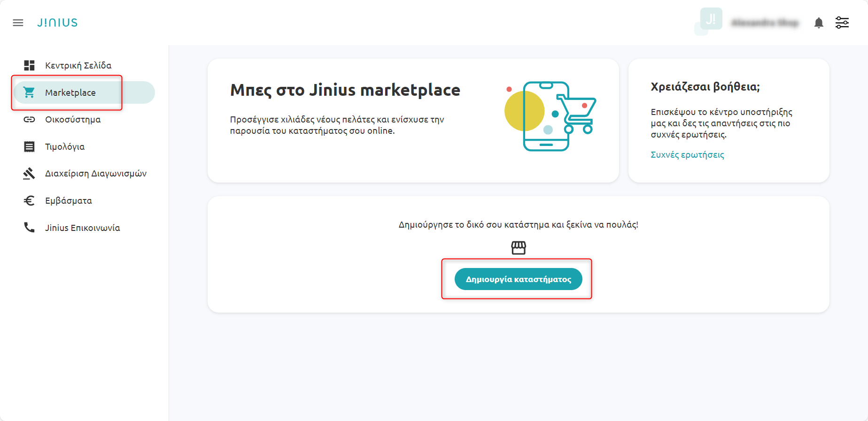
Task: Follow the Συχνές ερωτήσεις link
Action: tap(687, 155)
